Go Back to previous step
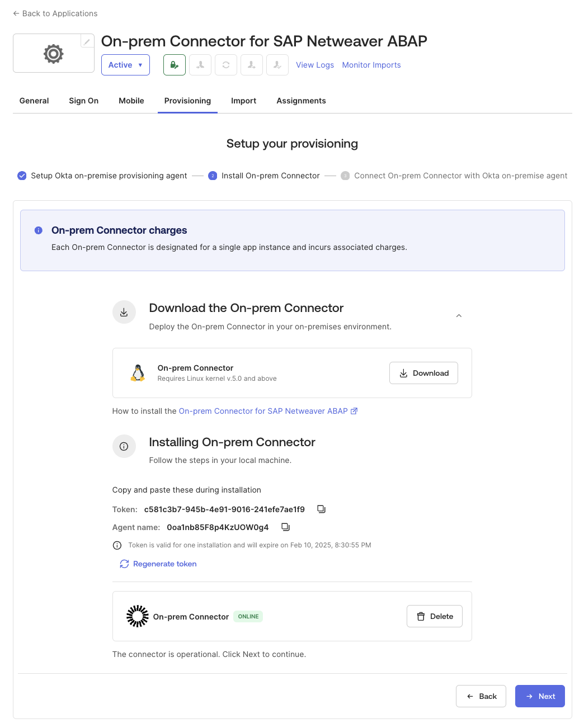The width and height of the screenshot is (584, 728). [x=481, y=696]
